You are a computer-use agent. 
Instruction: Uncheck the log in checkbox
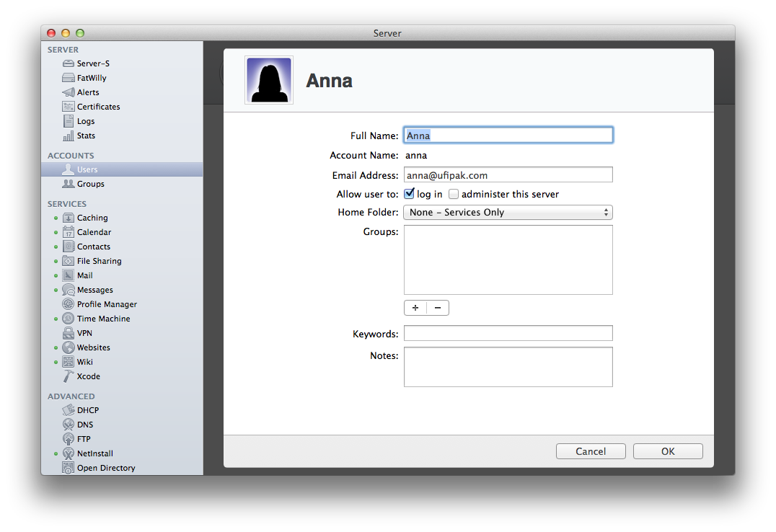point(410,193)
